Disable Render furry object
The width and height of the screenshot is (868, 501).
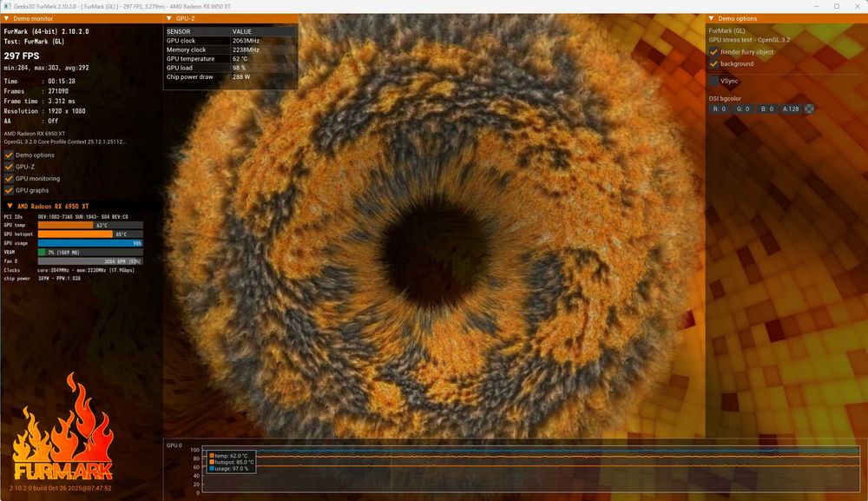[x=713, y=52]
